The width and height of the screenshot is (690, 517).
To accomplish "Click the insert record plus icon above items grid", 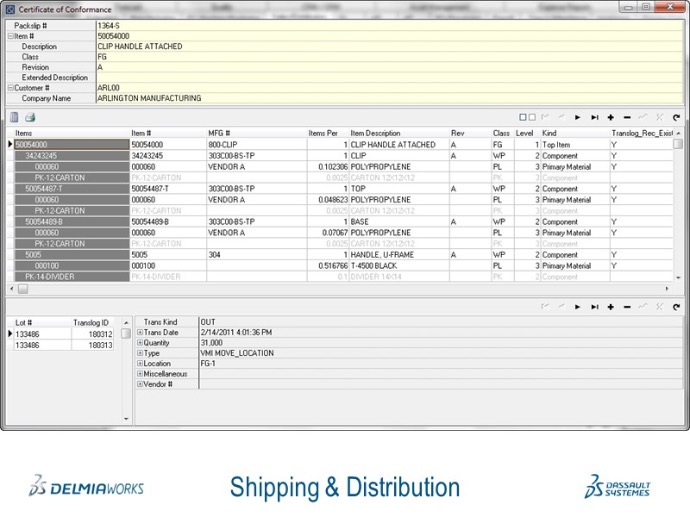I will [611, 117].
